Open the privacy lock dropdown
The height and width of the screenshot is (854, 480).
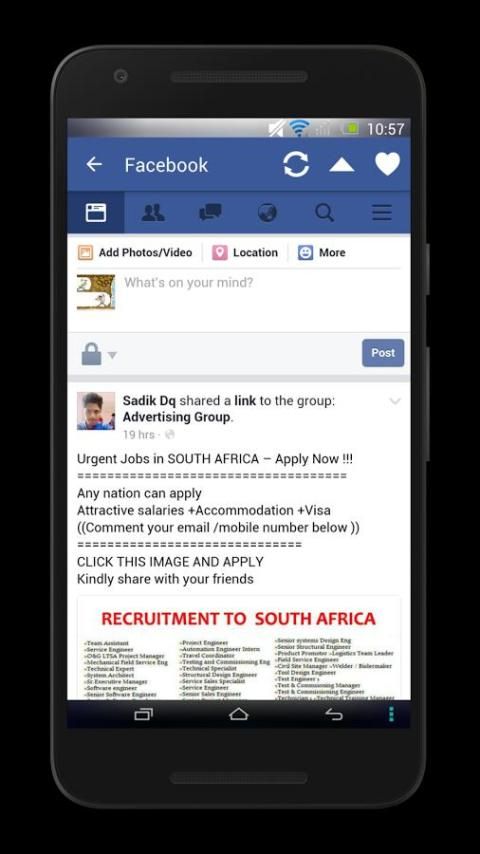pos(99,354)
